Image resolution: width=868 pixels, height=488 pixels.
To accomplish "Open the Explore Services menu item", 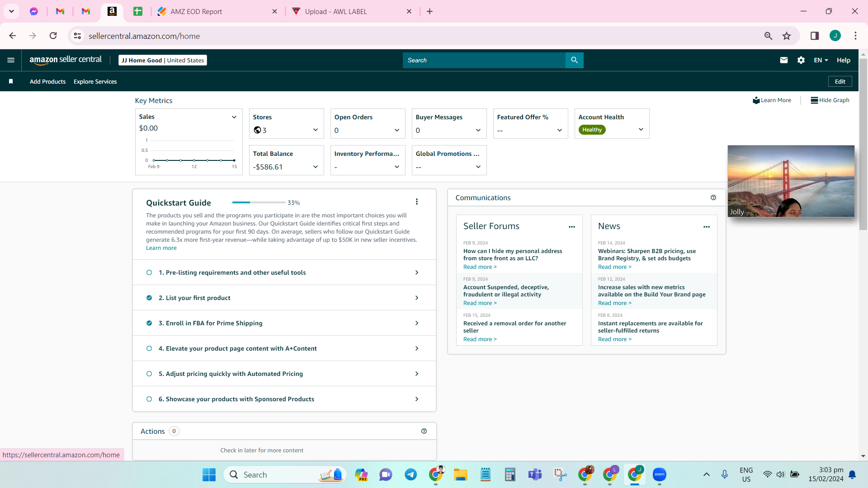I will click(x=95, y=81).
